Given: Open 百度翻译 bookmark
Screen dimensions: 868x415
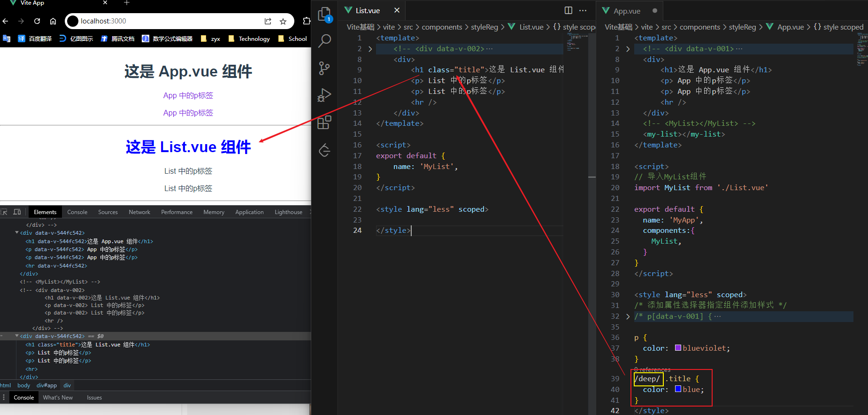Looking at the screenshot, I should (x=35, y=38).
